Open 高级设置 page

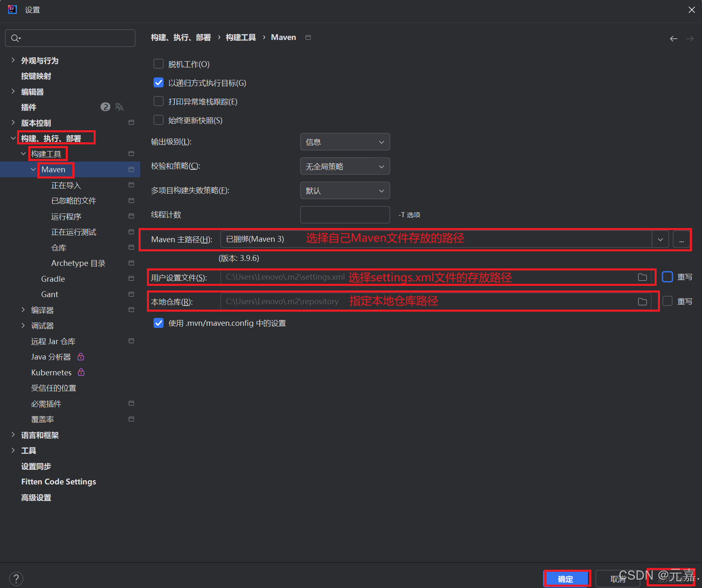coord(36,497)
